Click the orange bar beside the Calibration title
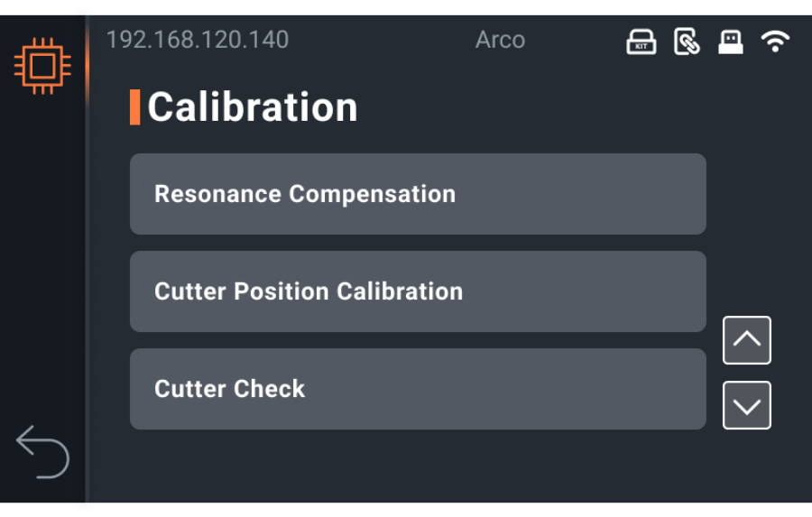812x517 pixels. point(134,107)
